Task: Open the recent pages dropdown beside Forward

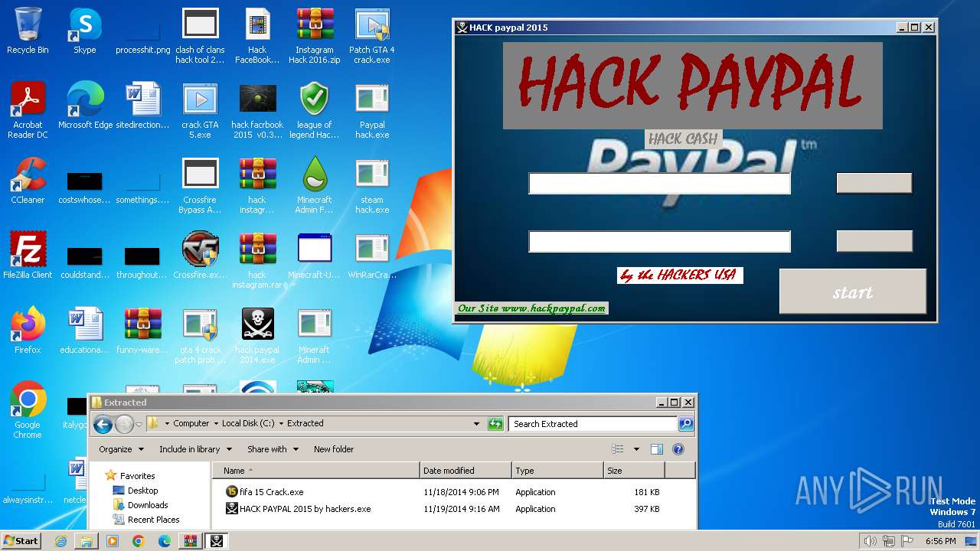Action: [139, 423]
